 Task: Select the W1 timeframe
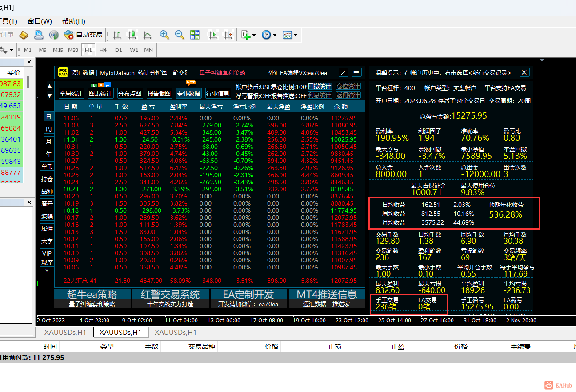pyautogui.click(x=134, y=50)
